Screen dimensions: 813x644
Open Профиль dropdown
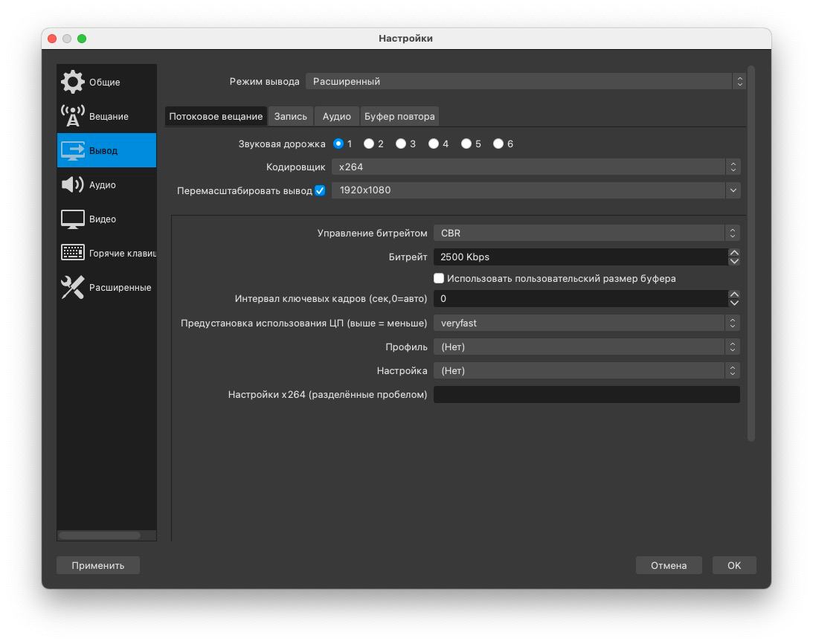(x=586, y=347)
